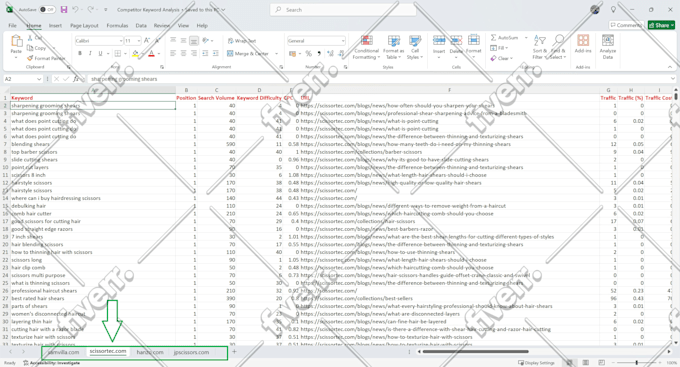
Task: Click in the top Search box
Action: pyautogui.click(x=343, y=10)
